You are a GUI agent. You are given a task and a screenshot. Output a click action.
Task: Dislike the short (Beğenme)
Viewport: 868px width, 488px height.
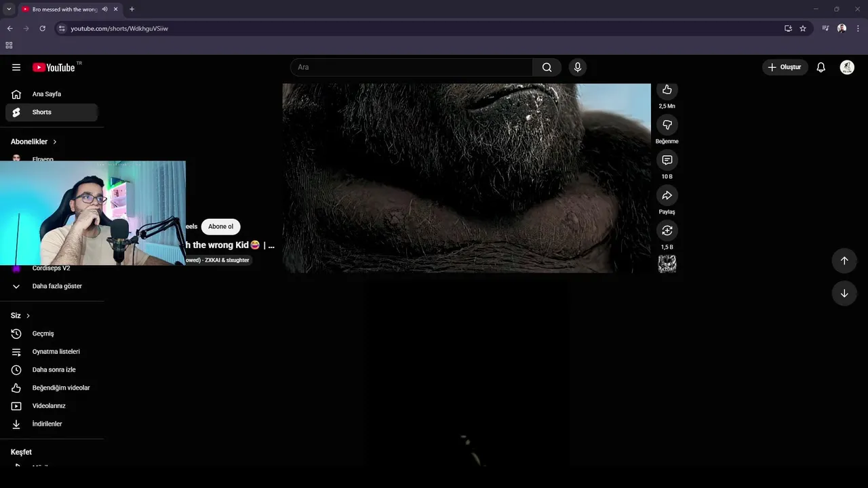point(667,125)
